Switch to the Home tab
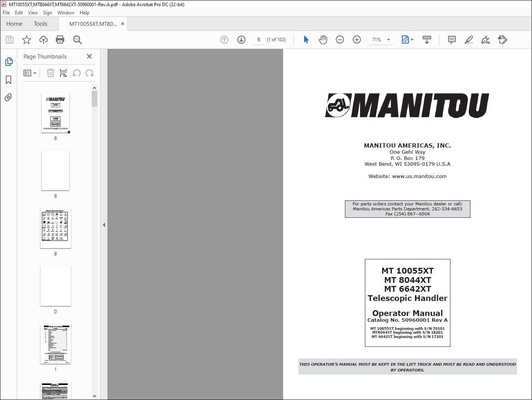Viewport: 532px width, 400px height. [14, 24]
